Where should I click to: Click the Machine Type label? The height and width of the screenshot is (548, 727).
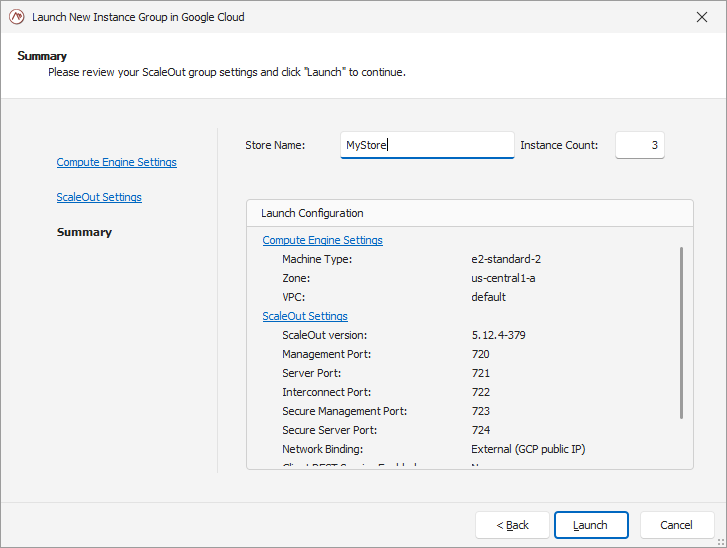click(x=317, y=259)
